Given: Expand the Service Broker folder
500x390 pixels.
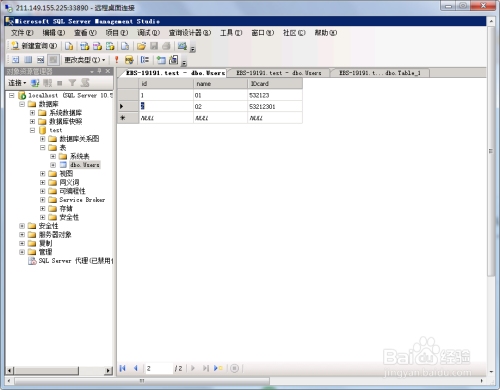Looking at the screenshot, I should pos(43,200).
